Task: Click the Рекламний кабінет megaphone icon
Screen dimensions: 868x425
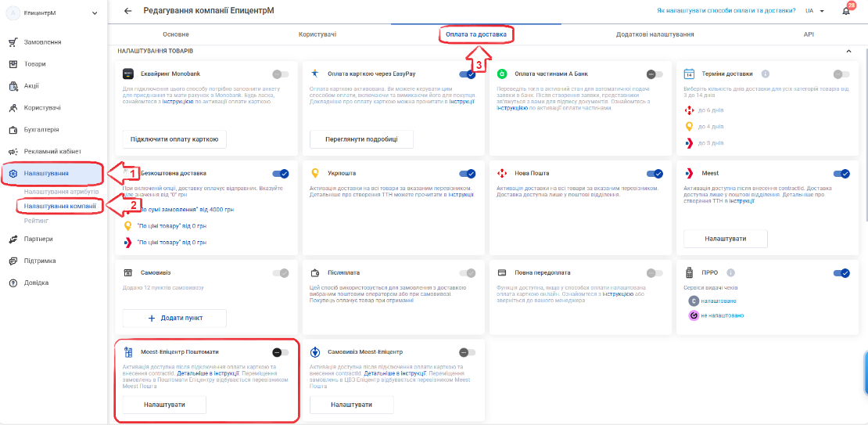Action: pyautogui.click(x=14, y=151)
